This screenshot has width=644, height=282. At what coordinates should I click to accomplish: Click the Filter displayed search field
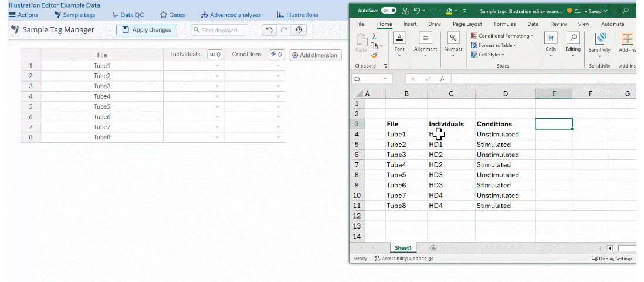[219, 30]
